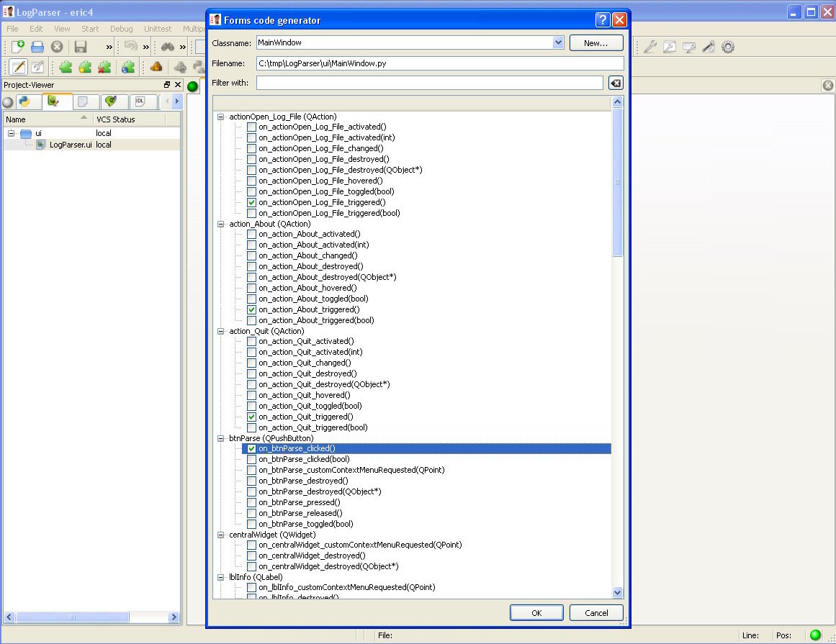Image resolution: width=836 pixels, height=644 pixels.
Task: Click the clear filter icon button
Action: (615, 83)
